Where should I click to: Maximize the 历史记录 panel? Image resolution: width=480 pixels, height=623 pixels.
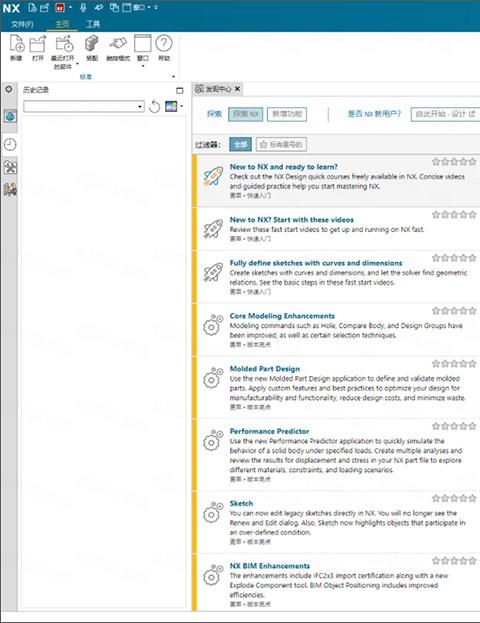[x=180, y=90]
